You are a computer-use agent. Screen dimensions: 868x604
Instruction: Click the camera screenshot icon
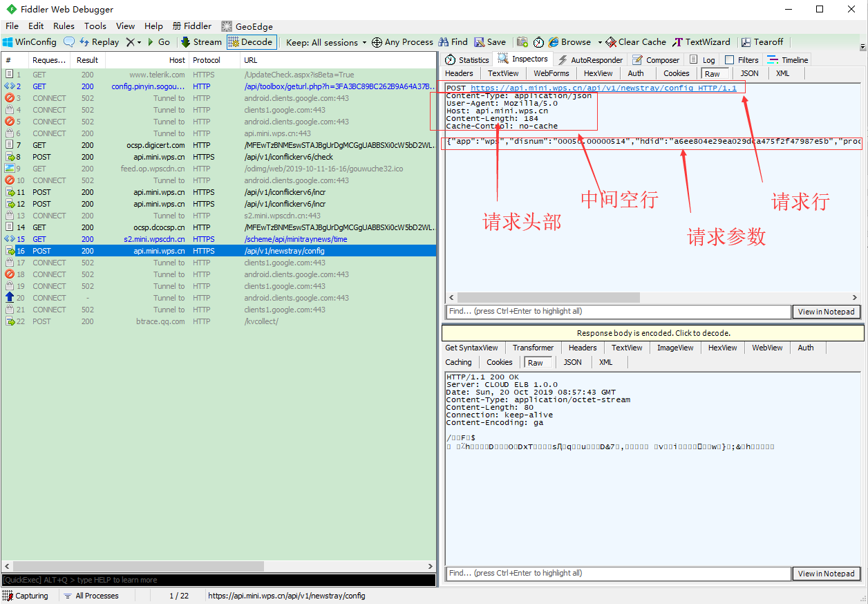pyautogui.click(x=522, y=42)
